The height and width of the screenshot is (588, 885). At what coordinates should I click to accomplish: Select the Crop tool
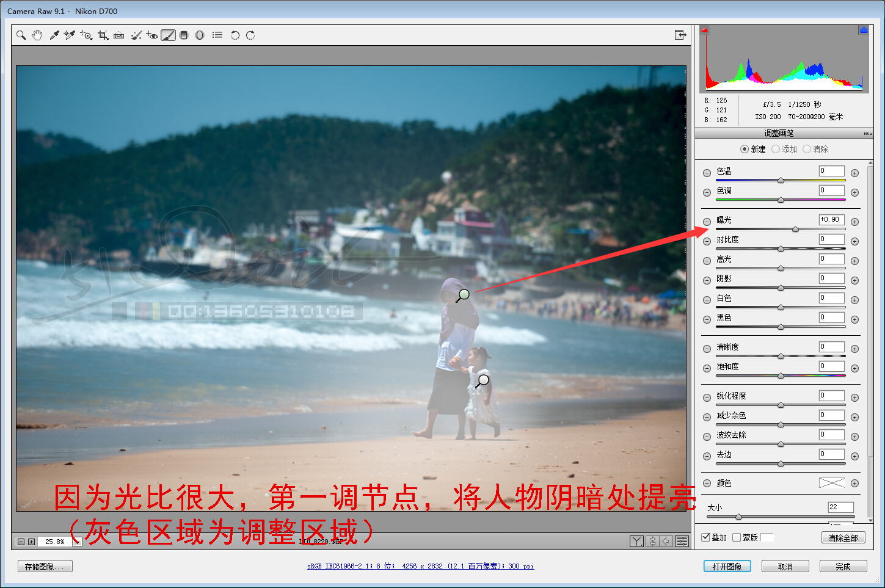coord(102,35)
